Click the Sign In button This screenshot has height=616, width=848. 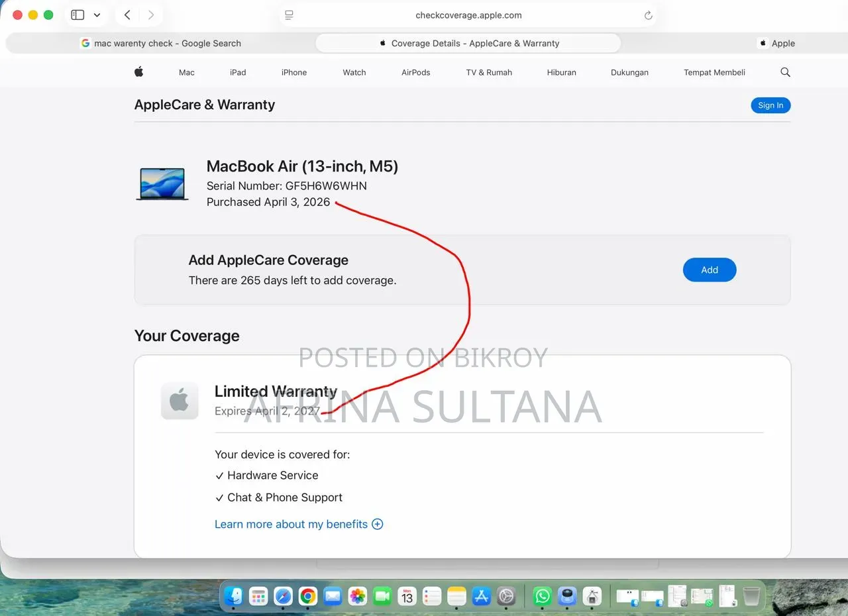point(770,105)
